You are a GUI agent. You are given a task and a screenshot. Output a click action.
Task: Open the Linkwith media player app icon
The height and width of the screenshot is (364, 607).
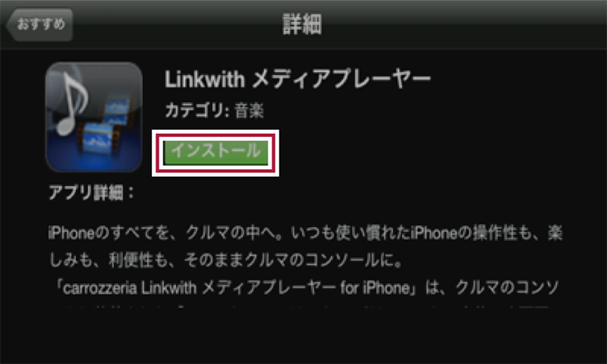[x=93, y=117]
